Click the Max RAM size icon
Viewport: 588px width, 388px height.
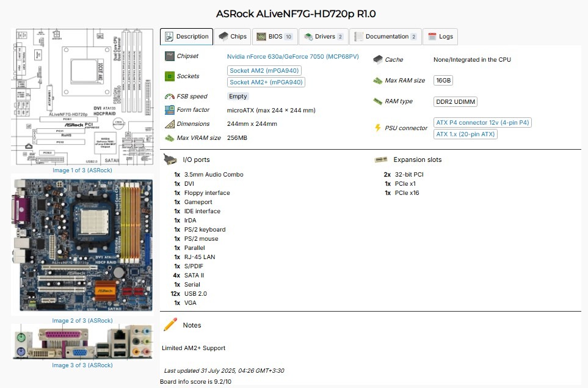click(x=377, y=80)
